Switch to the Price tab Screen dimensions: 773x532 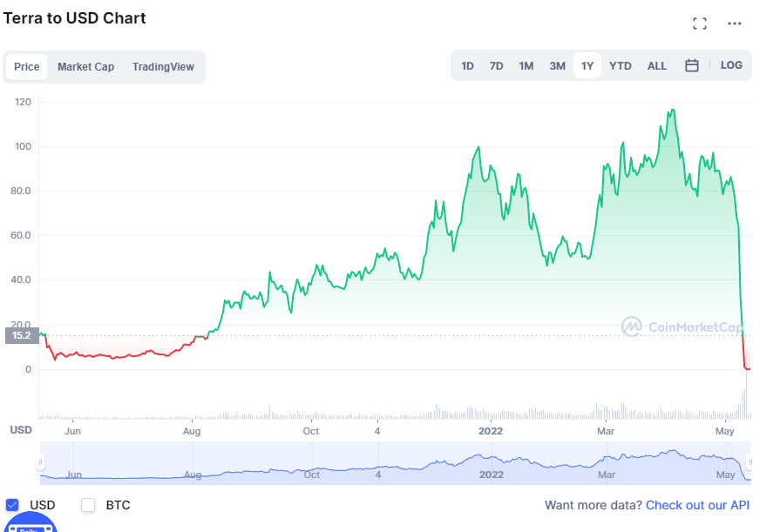point(27,67)
